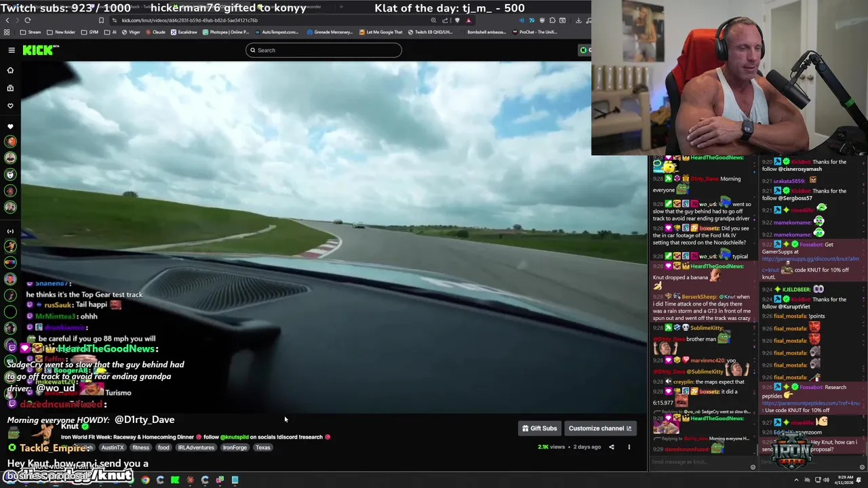Image resolution: width=868 pixels, height=488 pixels.
Task: Open the @knutspild mention link
Action: pos(235,437)
